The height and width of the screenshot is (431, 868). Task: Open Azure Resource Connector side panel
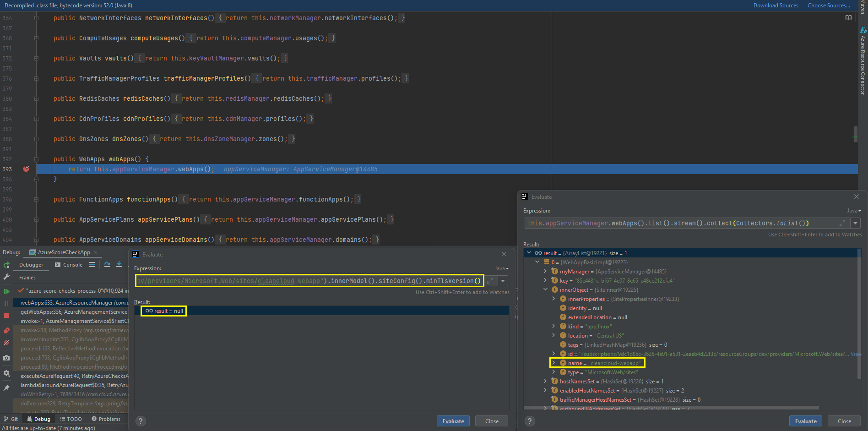(x=863, y=62)
